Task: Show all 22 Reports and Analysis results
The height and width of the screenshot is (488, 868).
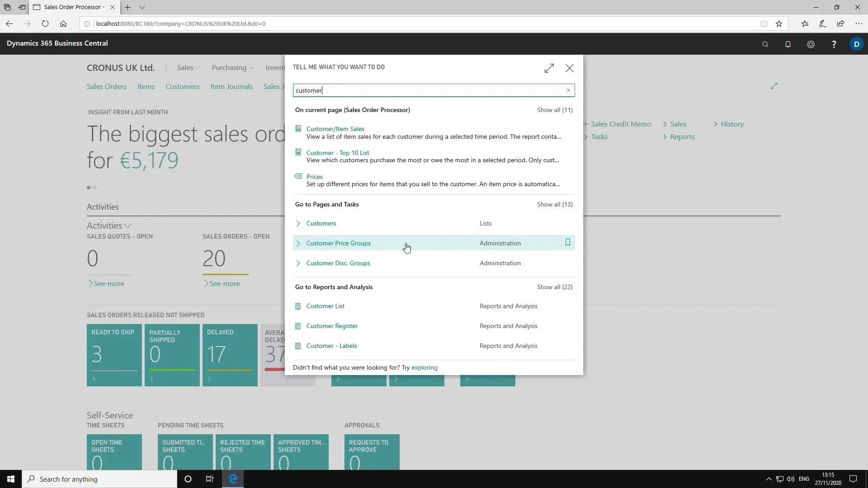Action: (x=554, y=287)
